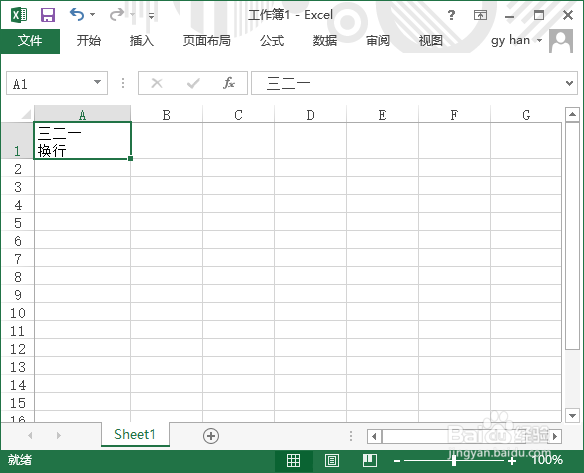The height and width of the screenshot is (473, 584).
Task: Select row 8 header
Action: [17, 277]
